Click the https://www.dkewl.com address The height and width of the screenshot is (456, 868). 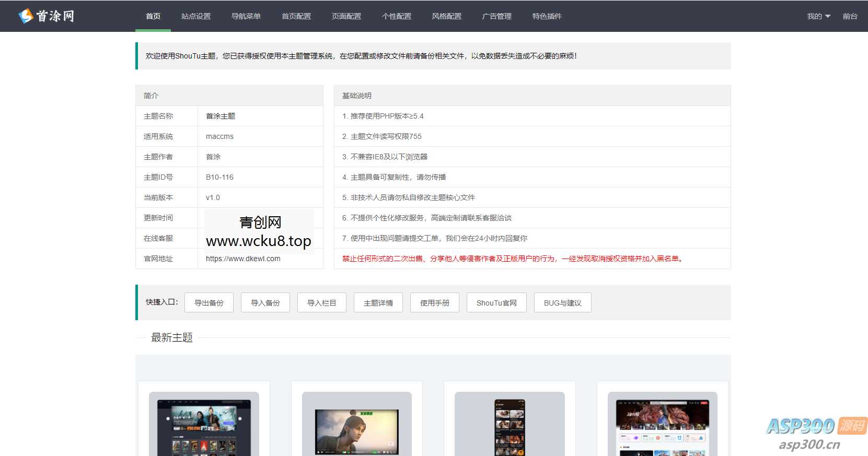[x=243, y=259]
